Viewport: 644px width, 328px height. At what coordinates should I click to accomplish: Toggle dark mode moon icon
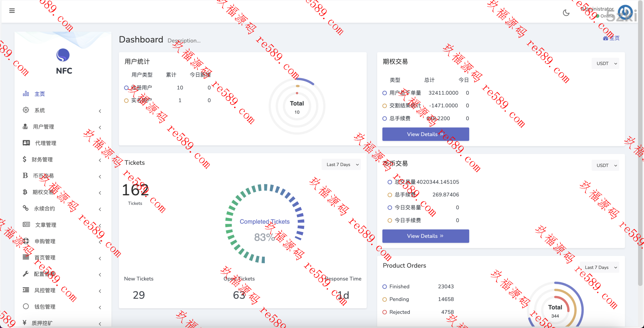[566, 13]
